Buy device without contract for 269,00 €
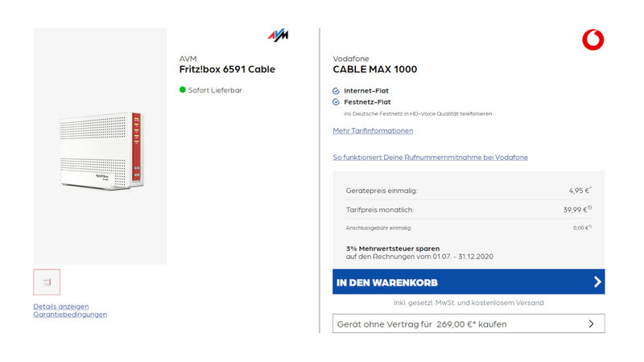 pos(469,324)
